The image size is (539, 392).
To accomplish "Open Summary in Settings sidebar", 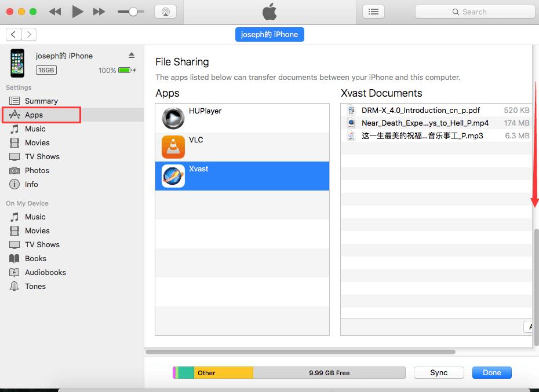I will pyautogui.click(x=41, y=101).
